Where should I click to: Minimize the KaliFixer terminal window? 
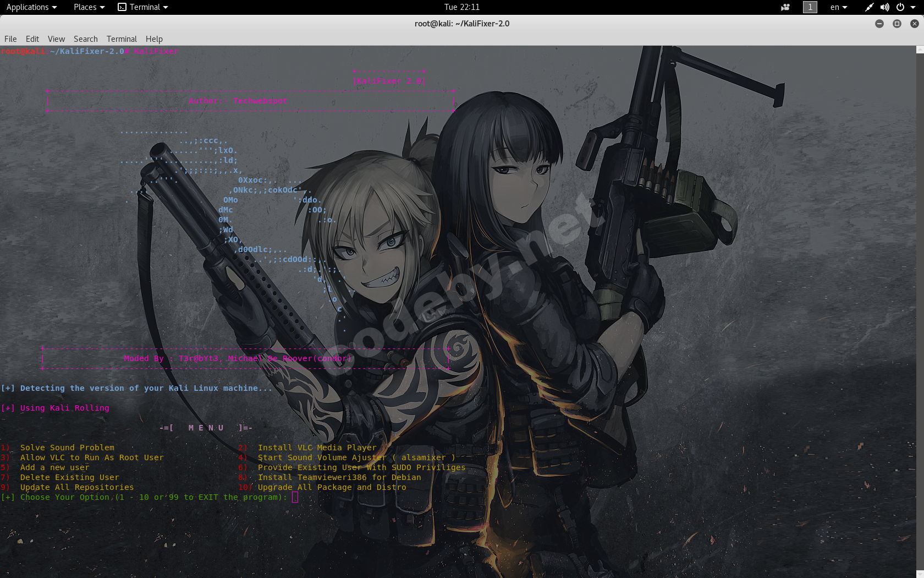point(879,24)
